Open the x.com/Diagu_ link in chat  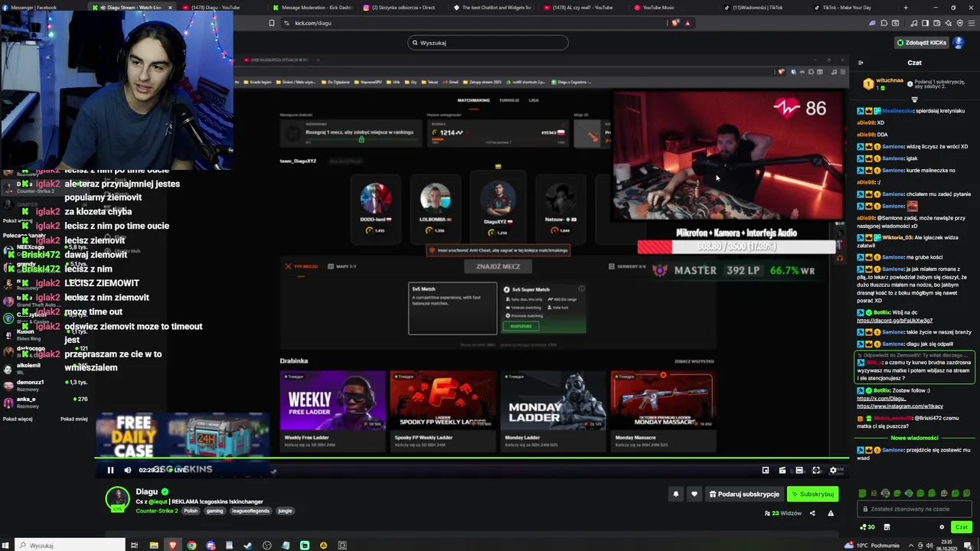[x=881, y=399]
